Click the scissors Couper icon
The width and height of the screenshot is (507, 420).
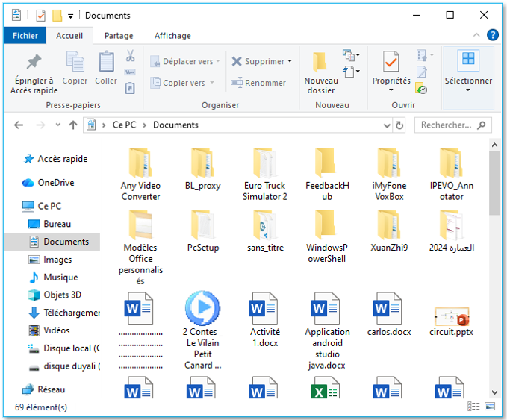pyautogui.click(x=130, y=56)
